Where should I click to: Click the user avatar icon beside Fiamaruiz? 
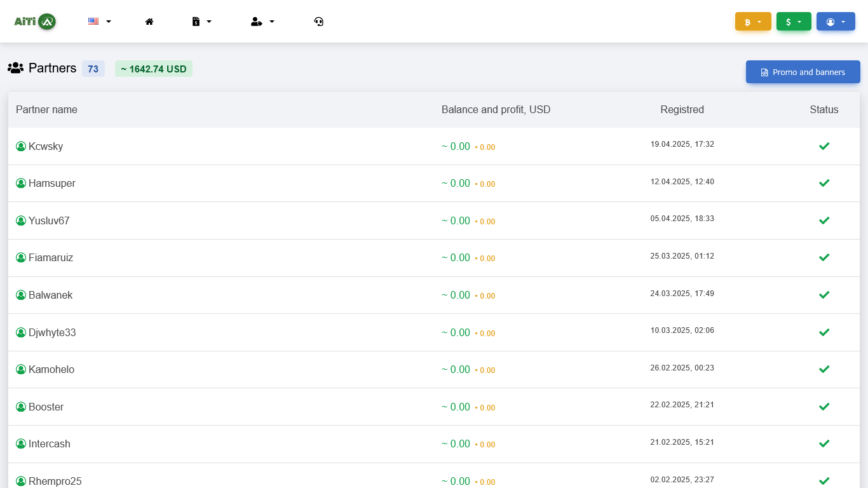21,257
